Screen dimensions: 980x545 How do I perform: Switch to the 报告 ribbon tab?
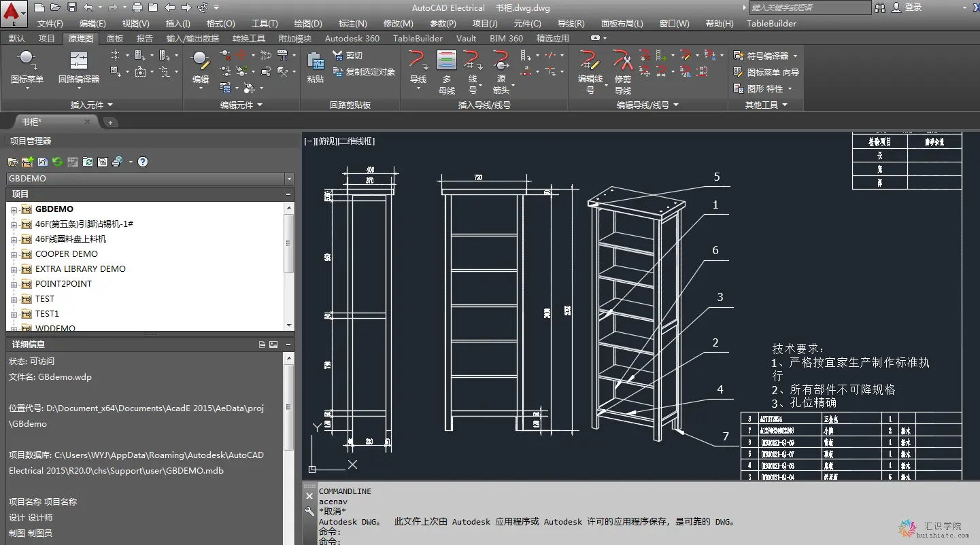tap(145, 39)
